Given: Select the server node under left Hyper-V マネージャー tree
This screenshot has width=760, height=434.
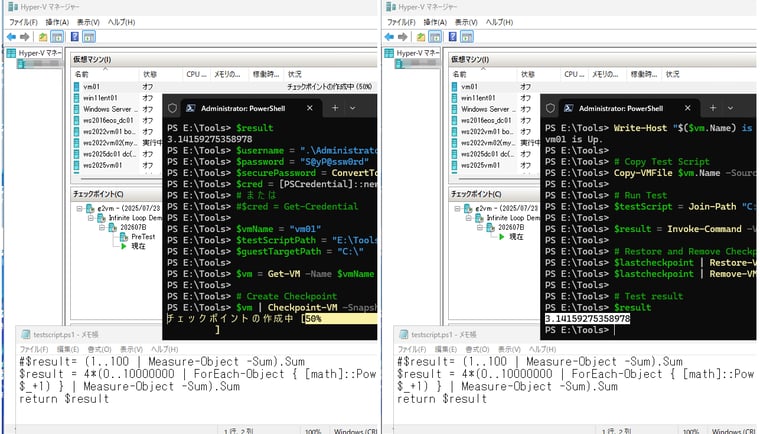Looking at the screenshot, I should (38, 63).
